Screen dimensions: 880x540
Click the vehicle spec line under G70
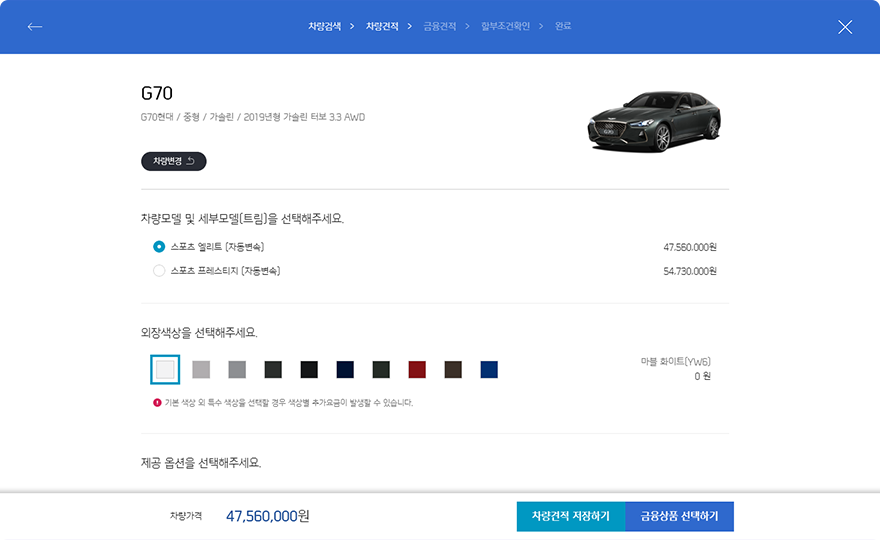(253, 117)
